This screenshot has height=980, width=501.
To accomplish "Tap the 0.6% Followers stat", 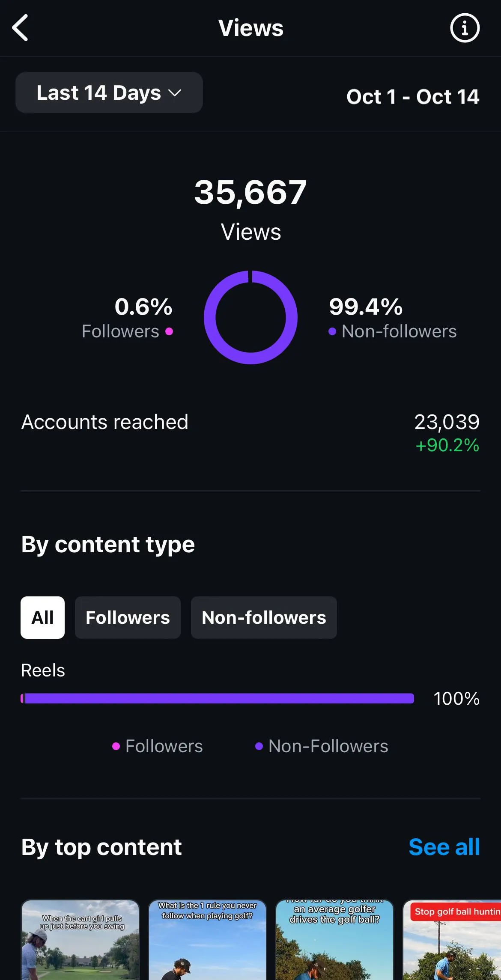I will click(x=128, y=318).
